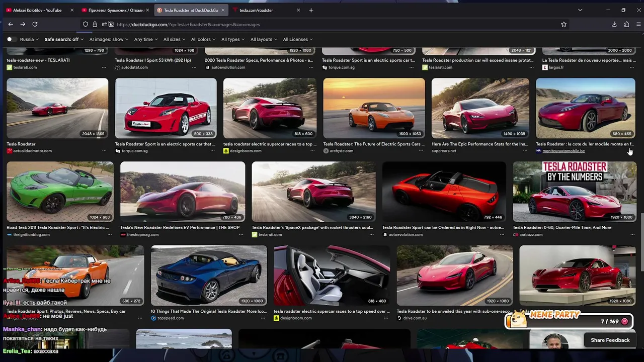Open the Firefox hamburger application menu
The width and height of the screenshot is (644, 362).
click(x=638, y=24)
